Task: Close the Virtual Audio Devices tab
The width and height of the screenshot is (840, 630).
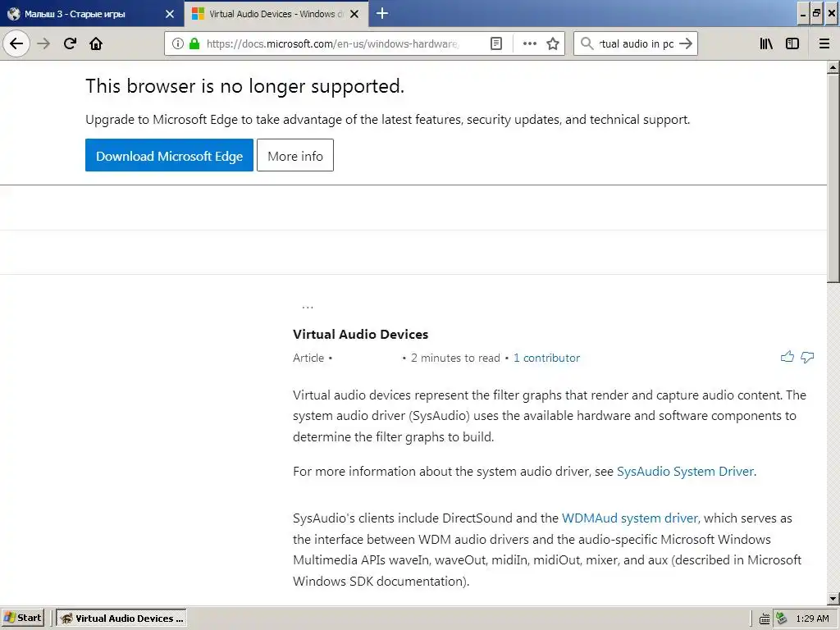Action: click(354, 14)
